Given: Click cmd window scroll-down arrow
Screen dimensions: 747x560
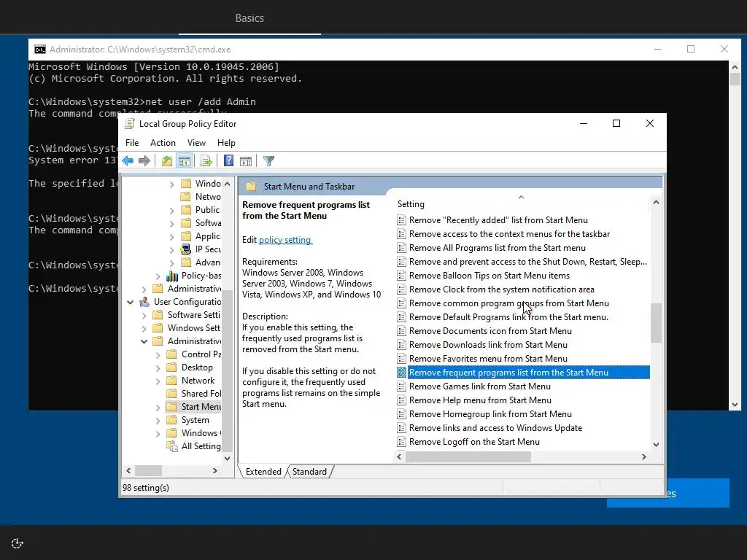Looking at the screenshot, I should point(735,405).
